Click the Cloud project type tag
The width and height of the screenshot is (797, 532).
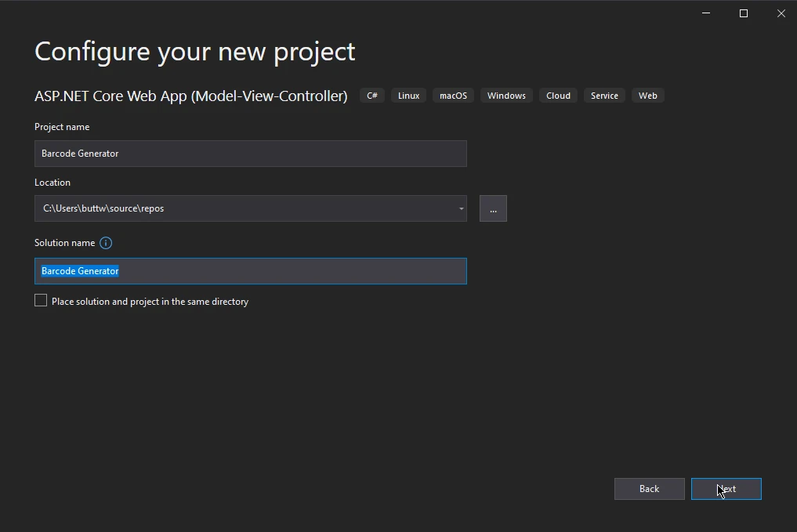tap(558, 96)
